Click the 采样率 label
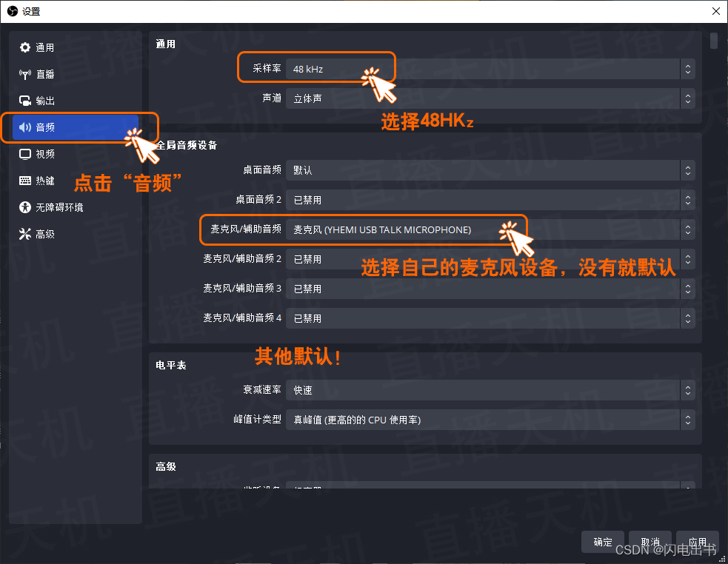 coord(267,69)
